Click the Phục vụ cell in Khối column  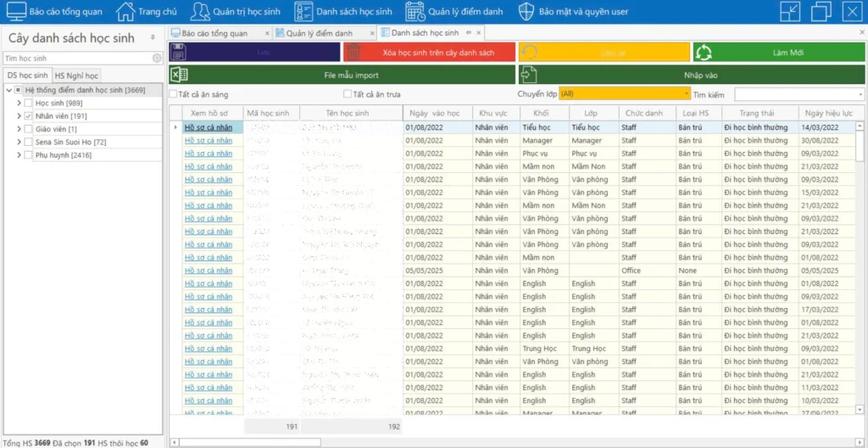pos(545,153)
